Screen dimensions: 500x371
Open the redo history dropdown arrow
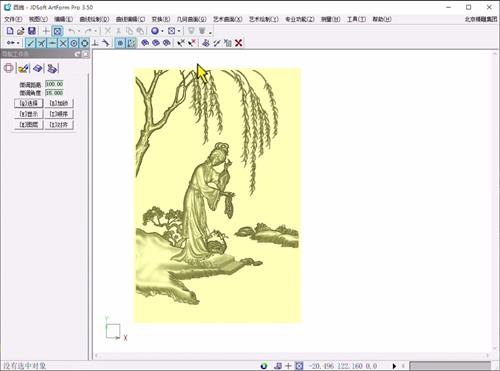coord(96,31)
